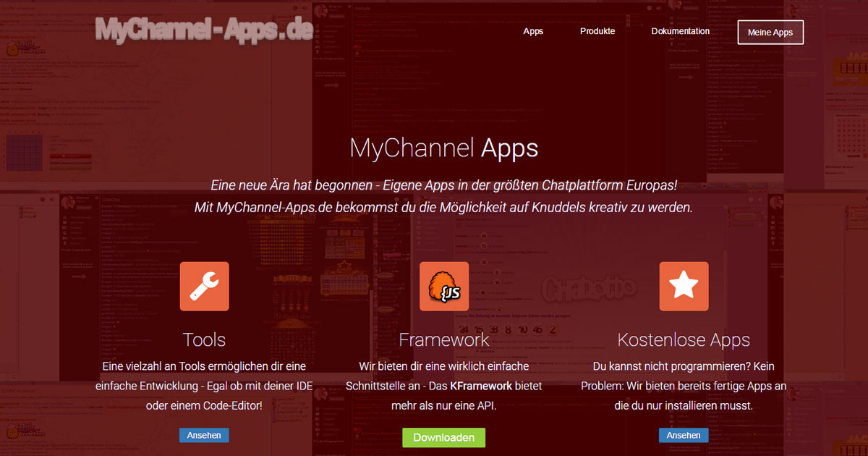Screen dimensions: 868x456
Task: Open the Apps menu item
Action: pyautogui.click(x=533, y=32)
